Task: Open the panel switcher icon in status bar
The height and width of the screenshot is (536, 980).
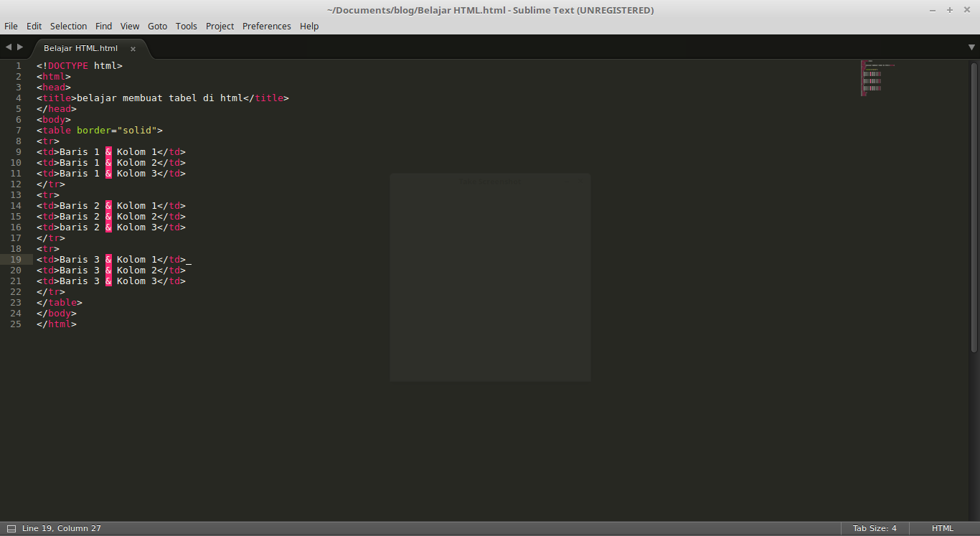Action: [x=11, y=529]
